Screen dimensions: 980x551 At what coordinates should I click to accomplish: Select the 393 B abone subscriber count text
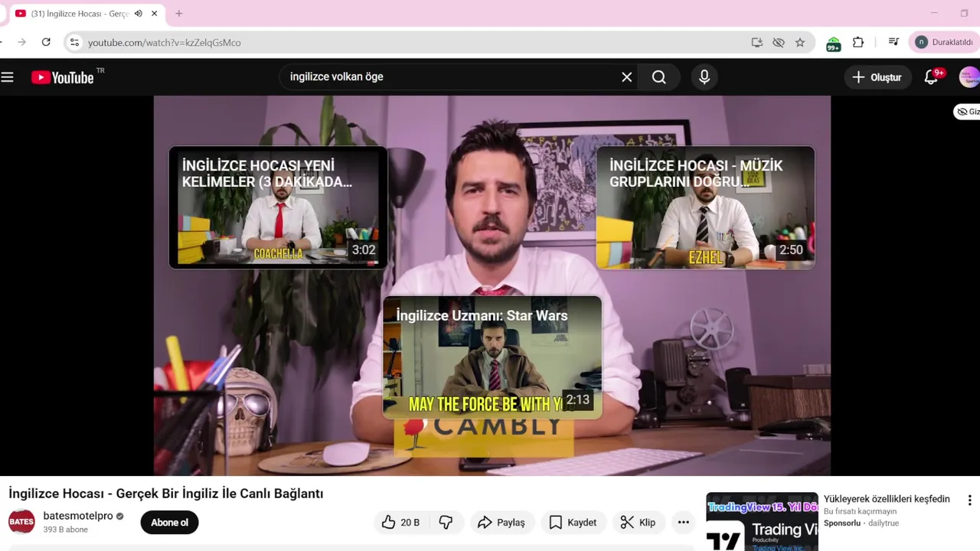66,530
